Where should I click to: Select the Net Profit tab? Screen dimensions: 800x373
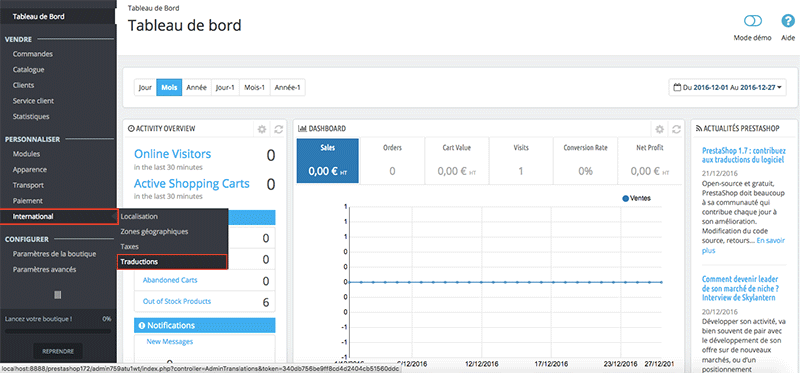(649, 160)
